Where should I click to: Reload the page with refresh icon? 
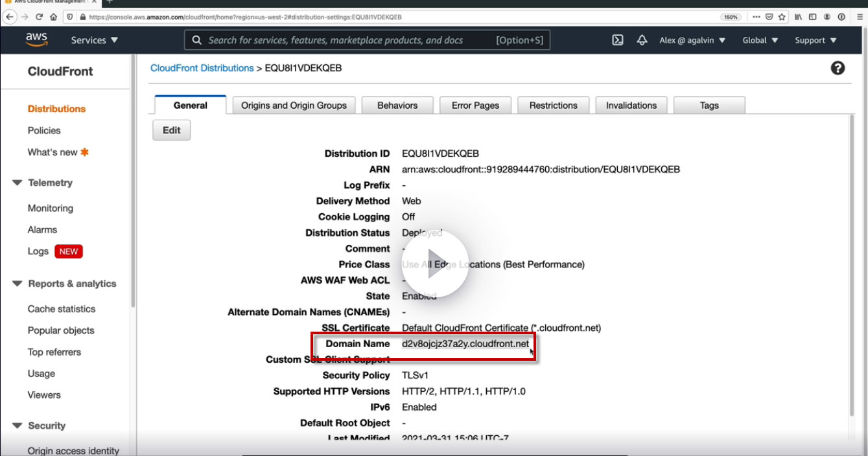[x=40, y=17]
